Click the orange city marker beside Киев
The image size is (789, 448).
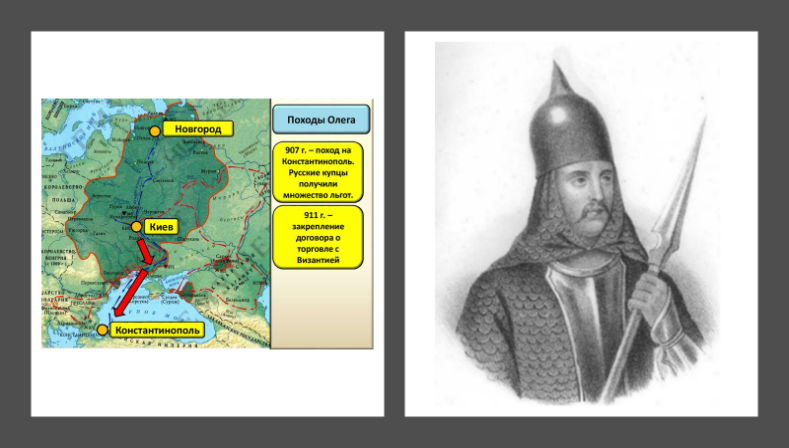click(136, 227)
